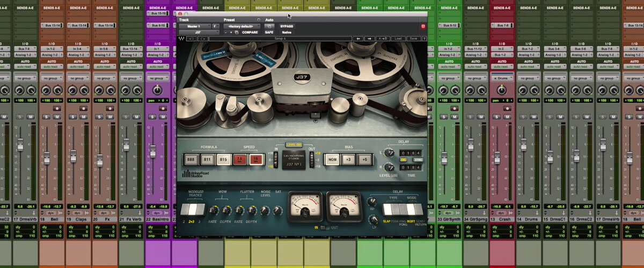Open 'no group' dropdown on Claps track
The width and height of the screenshot is (644, 268).
point(78,78)
